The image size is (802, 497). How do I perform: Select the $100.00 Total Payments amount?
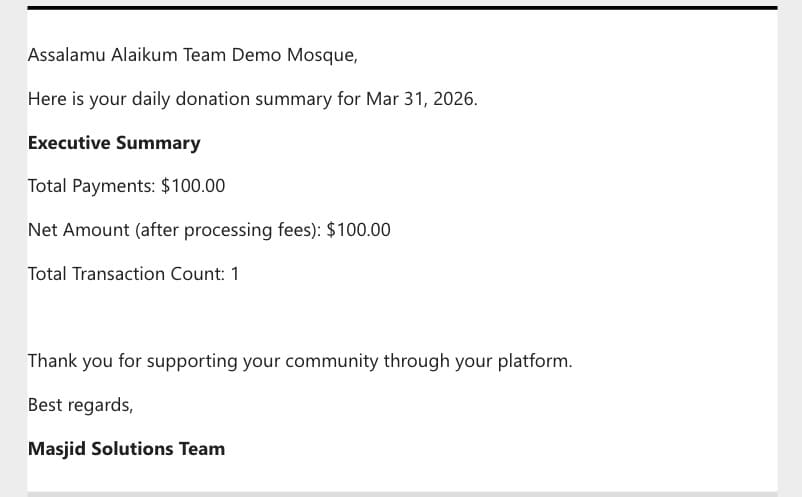coord(193,186)
